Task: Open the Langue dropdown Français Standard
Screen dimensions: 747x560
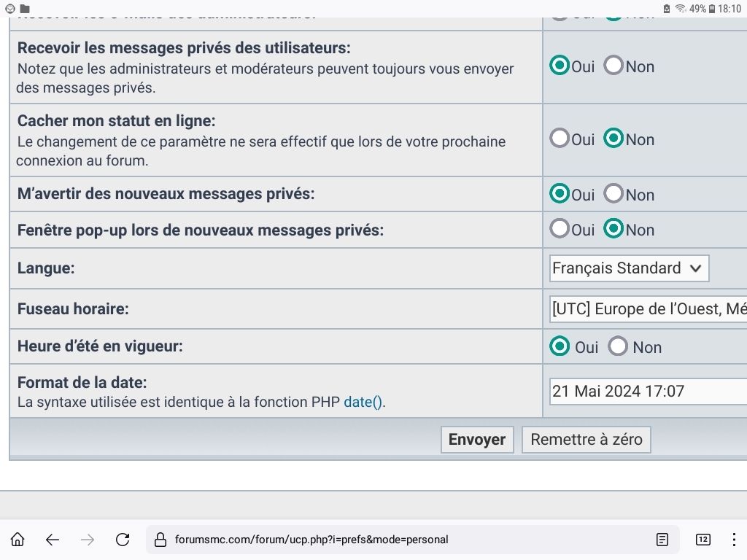Action: coord(629,268)
